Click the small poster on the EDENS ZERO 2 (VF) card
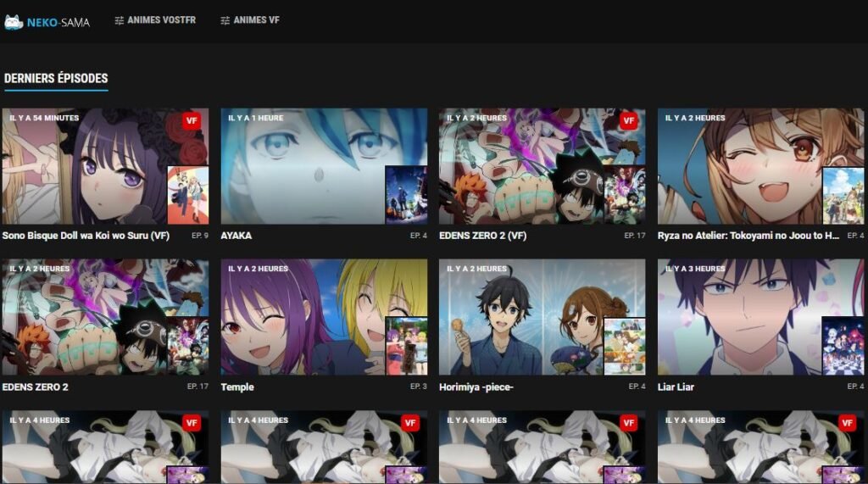Viewport: 868px width, 484px height. point(625,195)
